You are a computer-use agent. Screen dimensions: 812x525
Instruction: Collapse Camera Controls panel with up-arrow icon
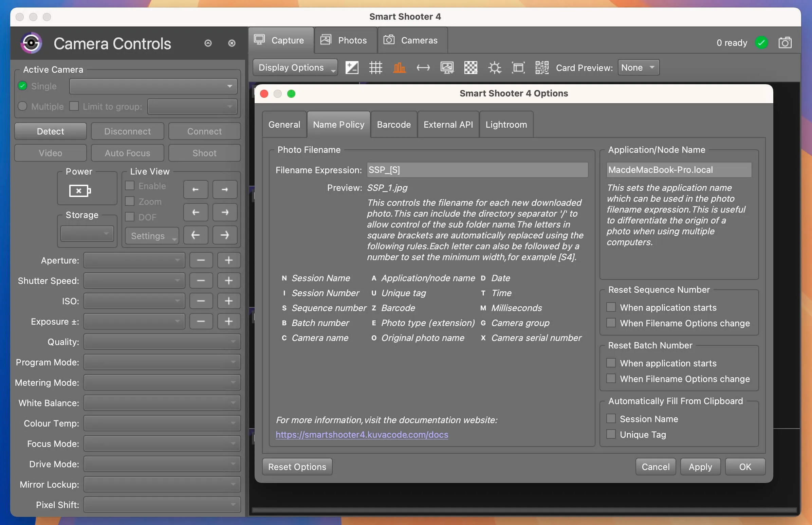point(208,43)
